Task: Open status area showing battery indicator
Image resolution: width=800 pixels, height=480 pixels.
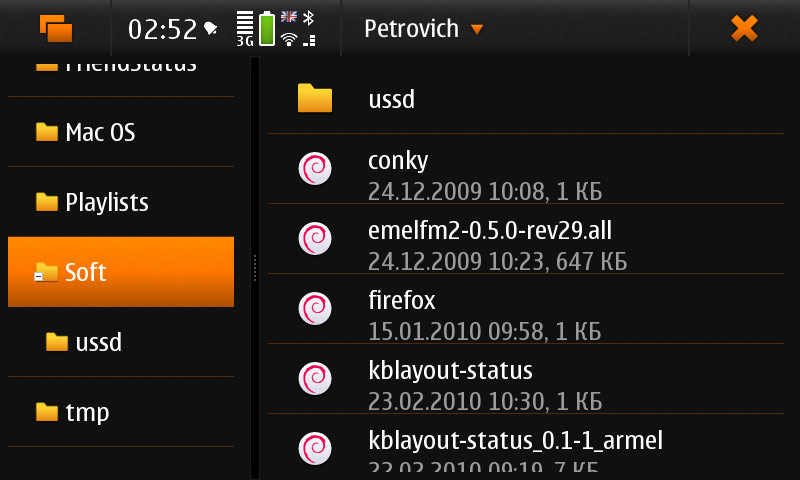Action: click(x=267, y=28)
